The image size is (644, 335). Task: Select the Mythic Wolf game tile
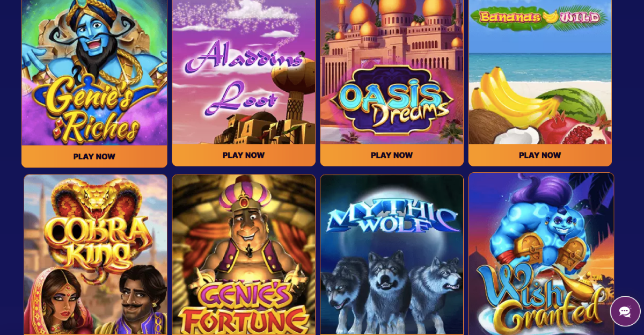click(x=392, y=254)
